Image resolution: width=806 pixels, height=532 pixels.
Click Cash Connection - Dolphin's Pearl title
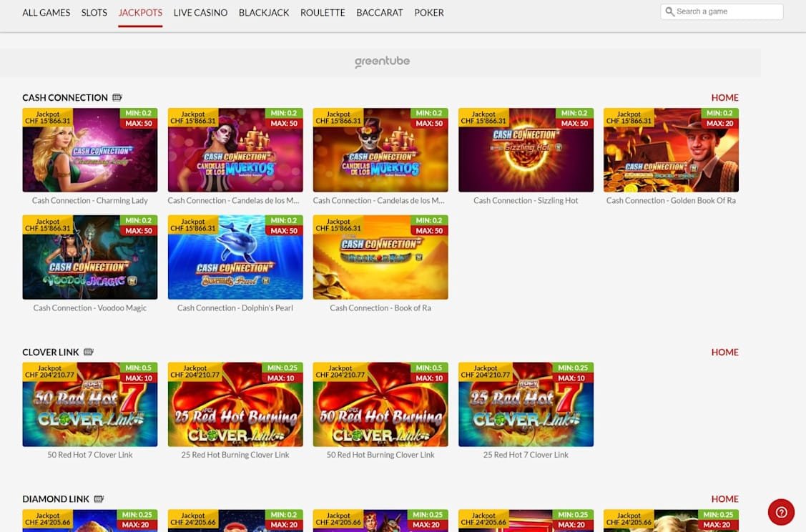pyautogui.click(x=235, y=308)
